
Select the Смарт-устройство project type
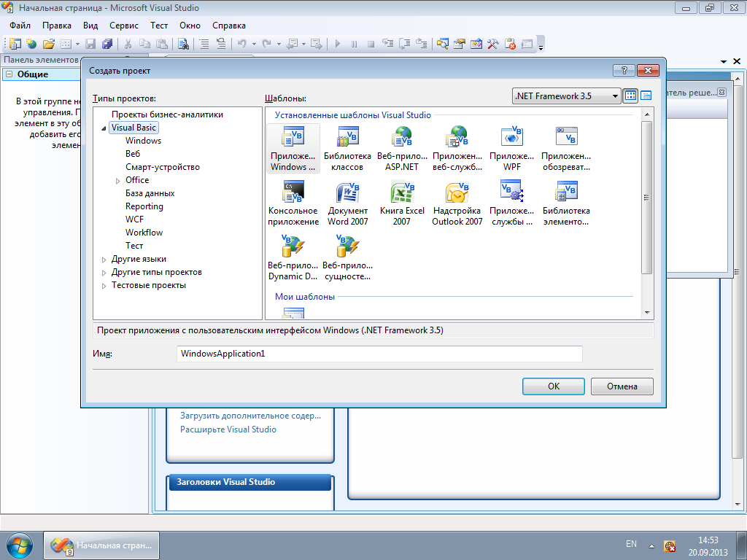(163, 167)
